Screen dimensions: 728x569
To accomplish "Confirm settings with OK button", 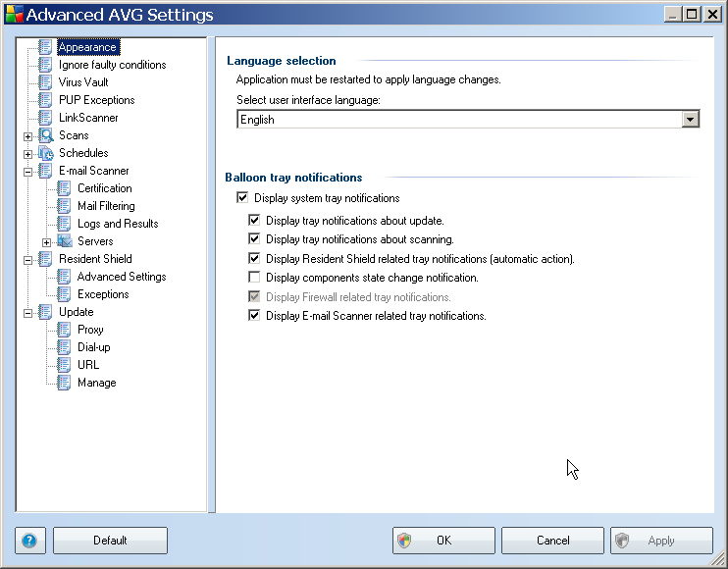I will click(x=443, y=541).
